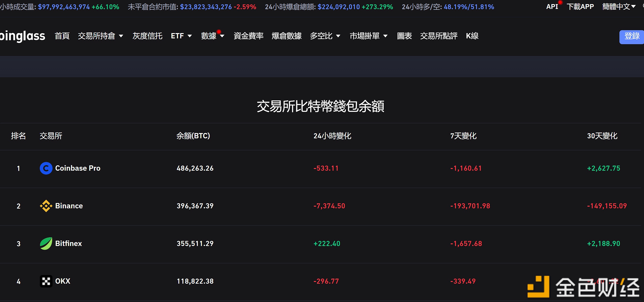Click the 交易所 column header
The image size is (644, 302).
click(x=51, y=136)
